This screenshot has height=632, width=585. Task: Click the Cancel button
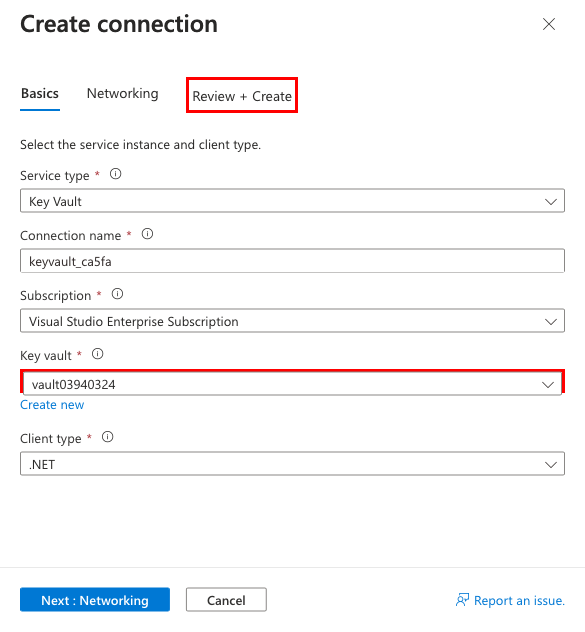pos(226,600)
